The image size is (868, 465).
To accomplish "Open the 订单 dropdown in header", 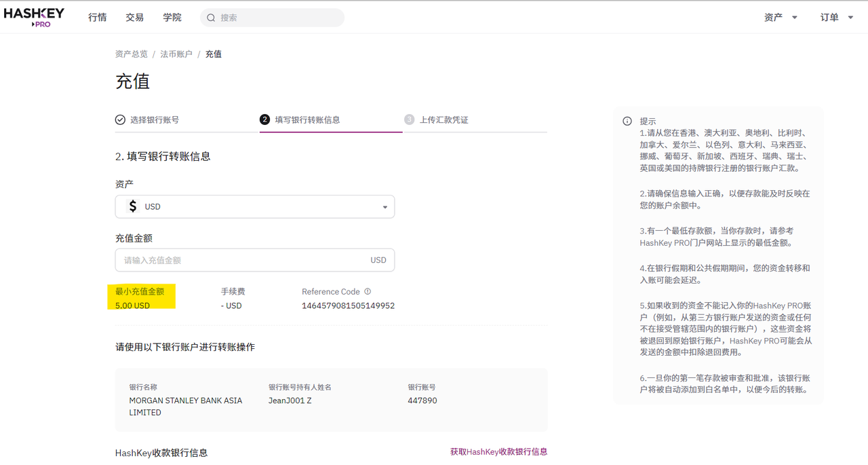I will pyautogui.click(x=837, y=18).
